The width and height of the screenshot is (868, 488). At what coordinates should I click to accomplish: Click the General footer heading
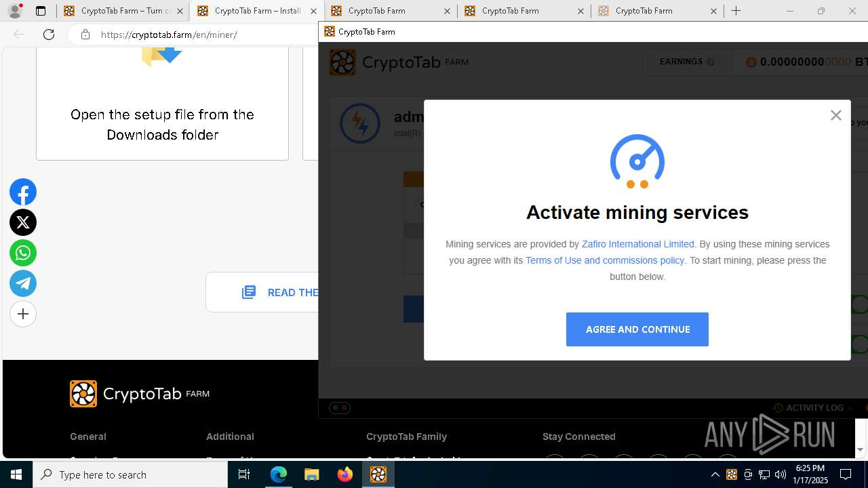click(x=88, y=436)
